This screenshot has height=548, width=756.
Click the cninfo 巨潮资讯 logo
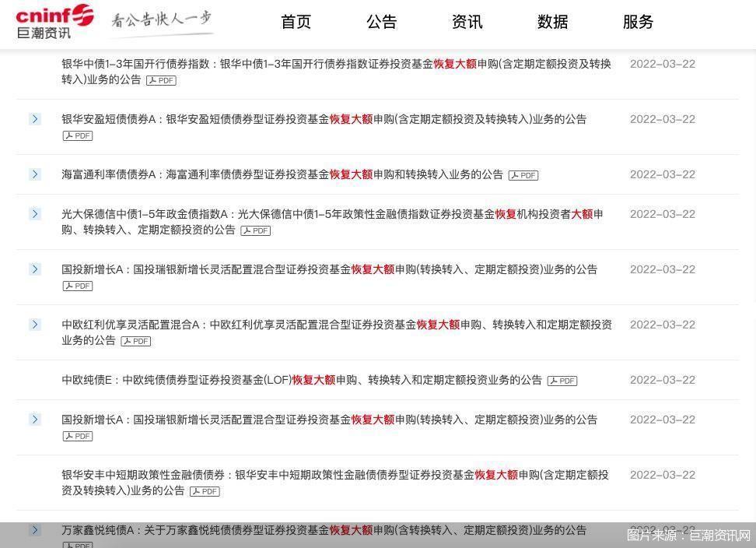point(54,22)
